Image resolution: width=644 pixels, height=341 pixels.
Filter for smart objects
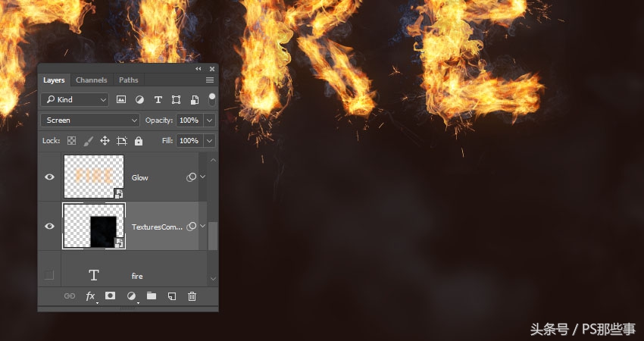click(x=195, y=99)
